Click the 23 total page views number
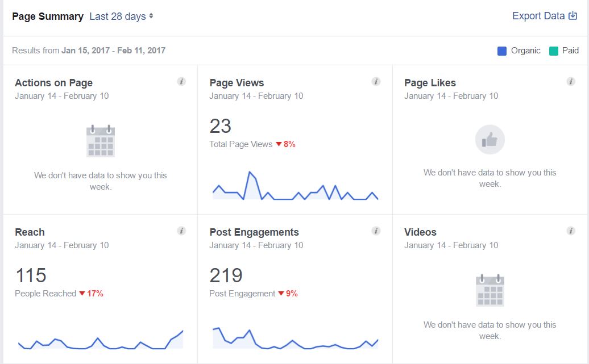The width and height of the screenshot is (589, 364). pyautogui.click(x=221, y=126)
